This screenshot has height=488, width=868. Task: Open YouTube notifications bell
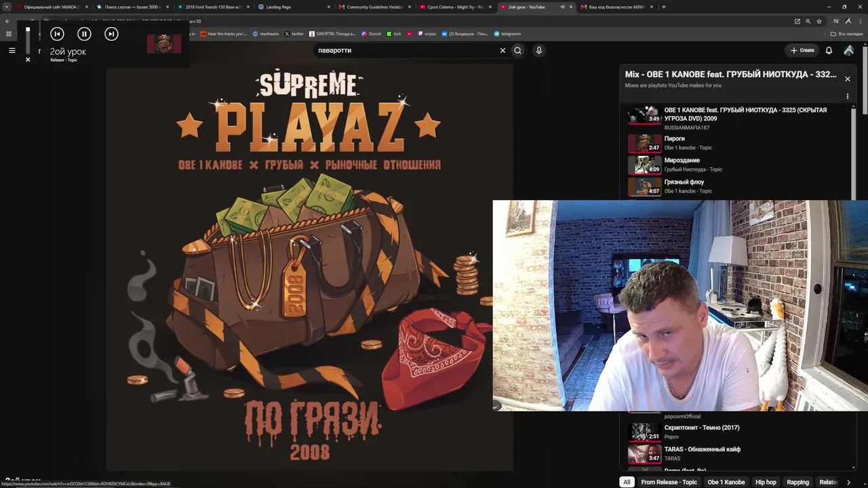pyautogui.click(x=829, y=50)
